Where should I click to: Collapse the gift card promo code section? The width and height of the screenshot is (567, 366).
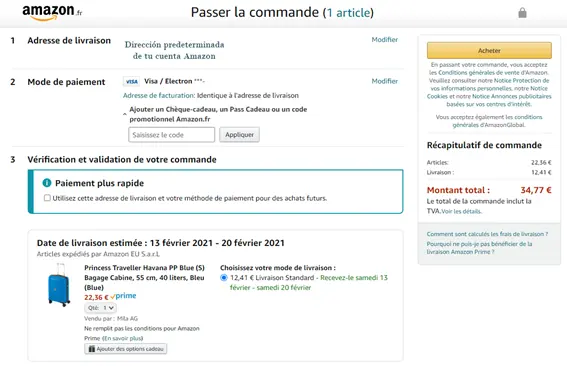(124, 114)
